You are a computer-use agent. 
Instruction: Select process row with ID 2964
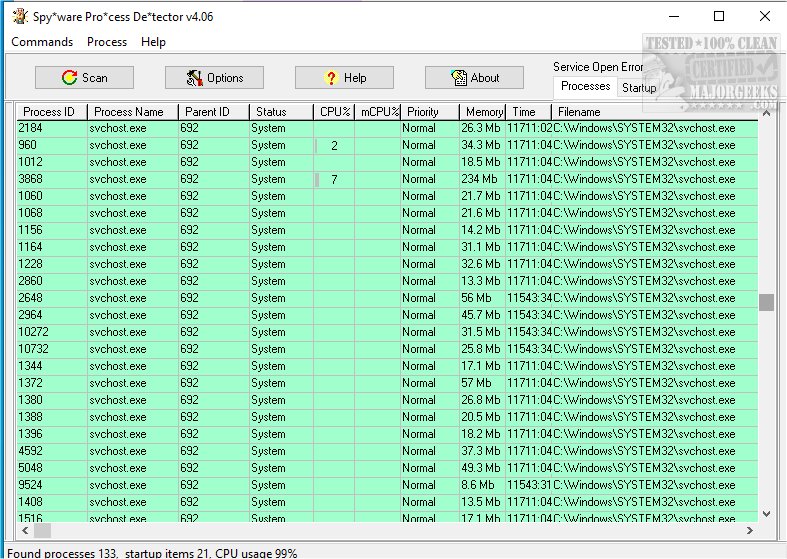click(387, 316)
